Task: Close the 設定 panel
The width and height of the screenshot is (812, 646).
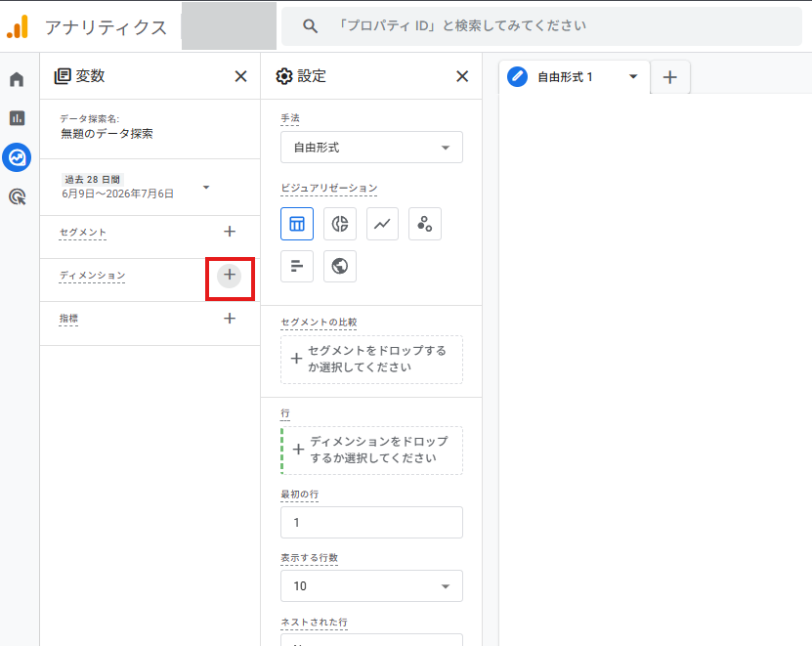Action: [x=462, y=76]
